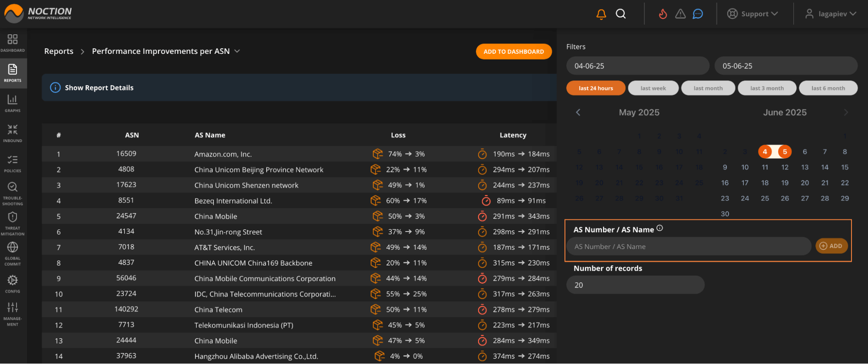This screenshot has height=364, width=868.
Task: Go to previous month in calendar
Action: click(578, 113)
